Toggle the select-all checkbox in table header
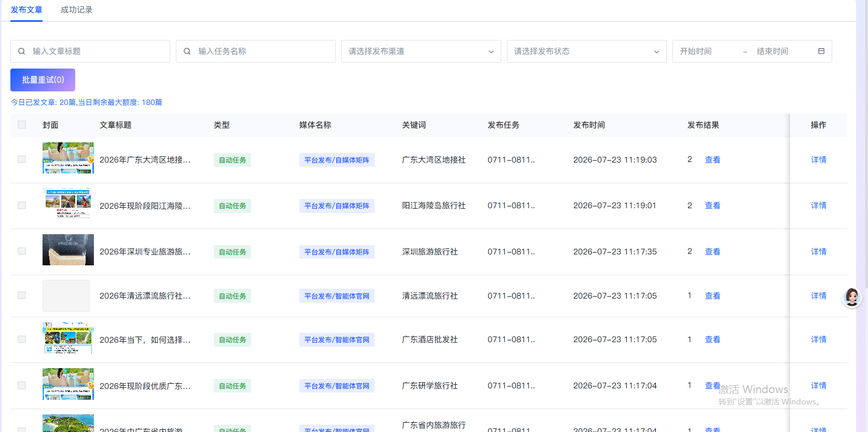The width and height of the screenshot is (868, 432). [22, 125]
